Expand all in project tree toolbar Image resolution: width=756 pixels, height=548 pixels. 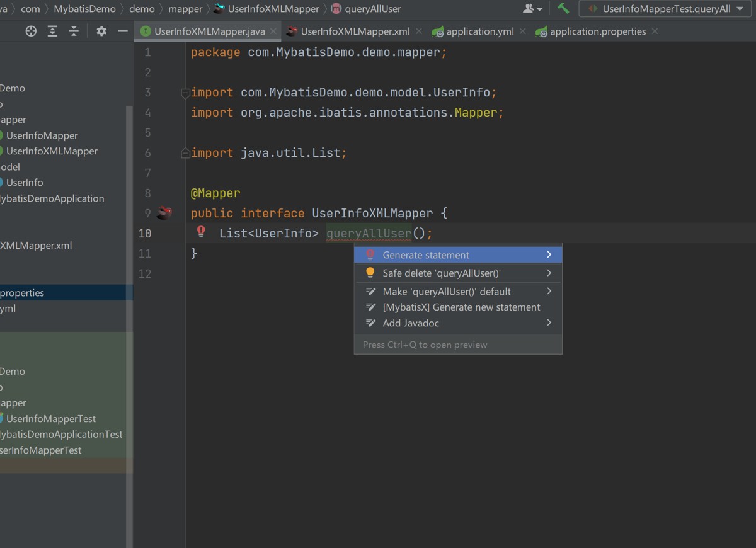coord(53,31)
